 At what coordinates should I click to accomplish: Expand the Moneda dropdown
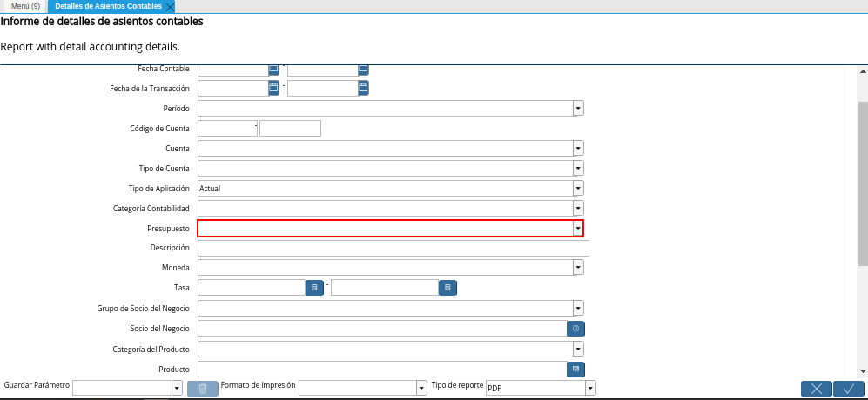[x=578, y=268]
